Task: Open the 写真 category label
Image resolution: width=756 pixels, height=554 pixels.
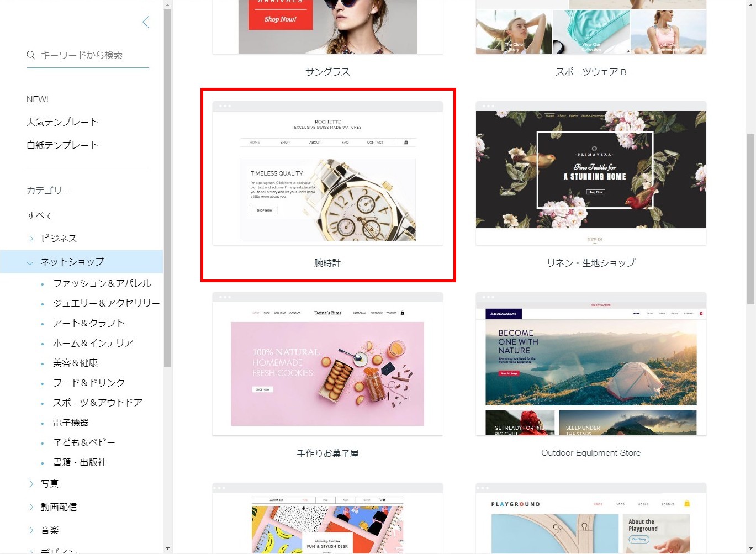Action: (x=50, y=484)
